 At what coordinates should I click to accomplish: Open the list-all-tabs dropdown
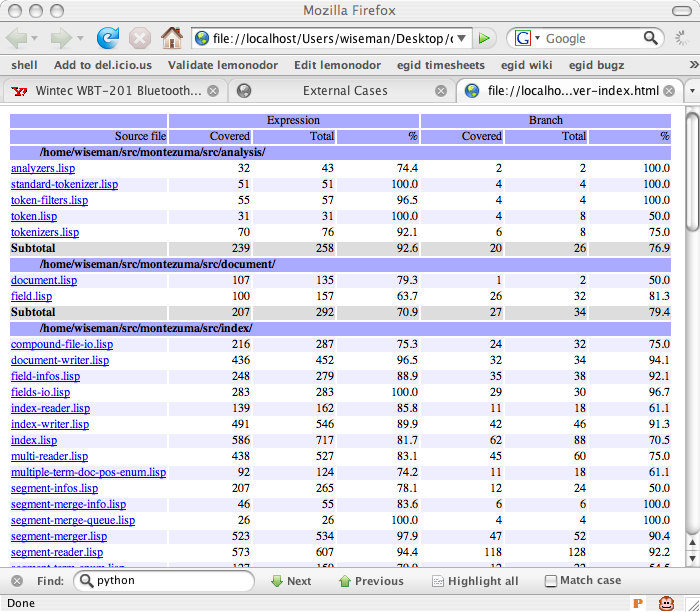[692, 91]
